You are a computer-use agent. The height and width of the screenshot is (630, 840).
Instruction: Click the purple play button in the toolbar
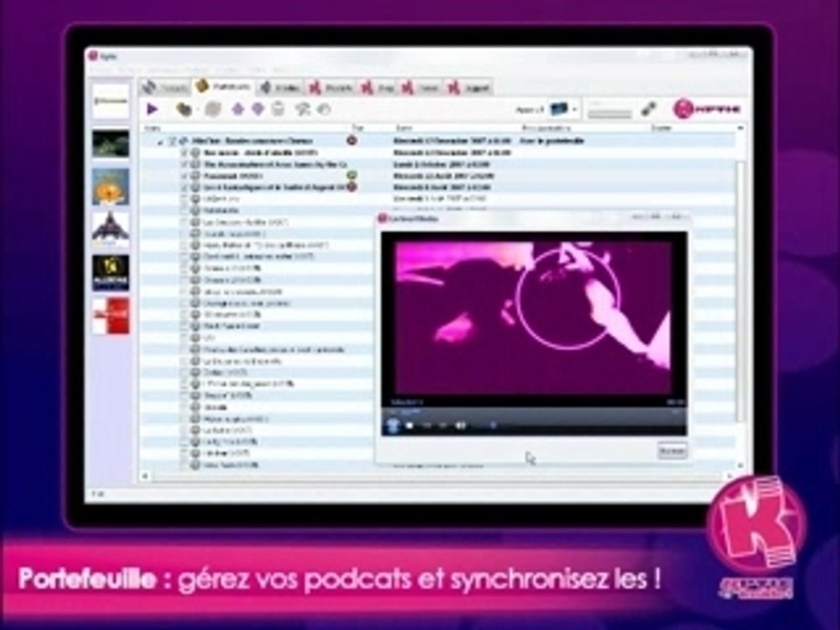pos(152,109)
